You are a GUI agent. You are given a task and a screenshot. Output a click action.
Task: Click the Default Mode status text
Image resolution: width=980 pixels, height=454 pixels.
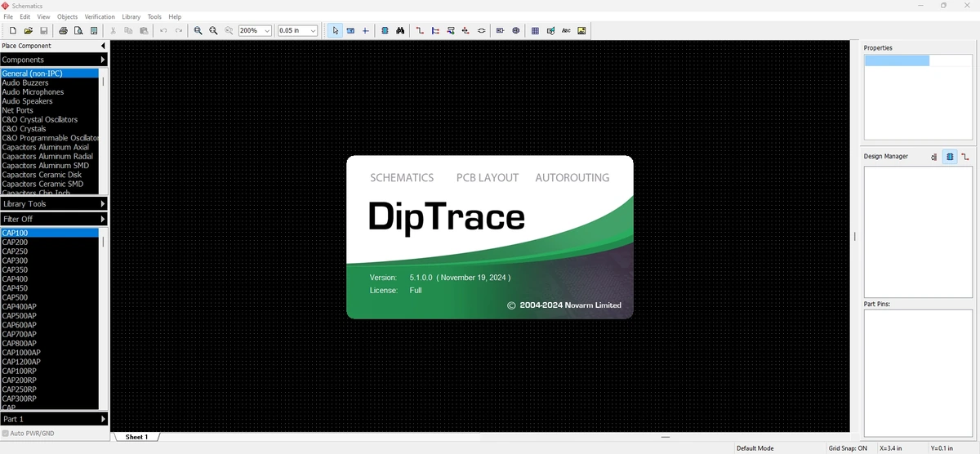click(x=755, y=448)
